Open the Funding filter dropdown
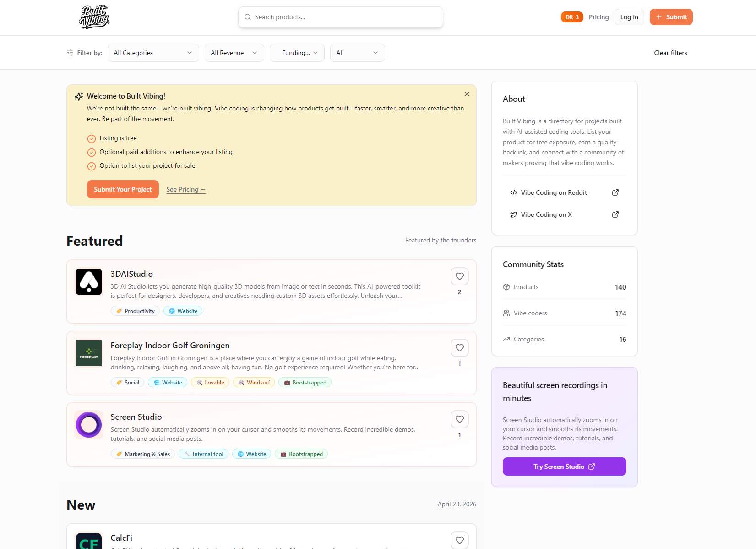 point(297,52)
